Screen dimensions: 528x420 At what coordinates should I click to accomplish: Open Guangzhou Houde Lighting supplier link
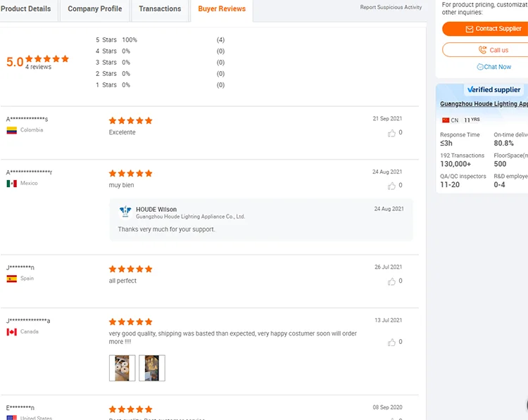click(x=484, y=103)
